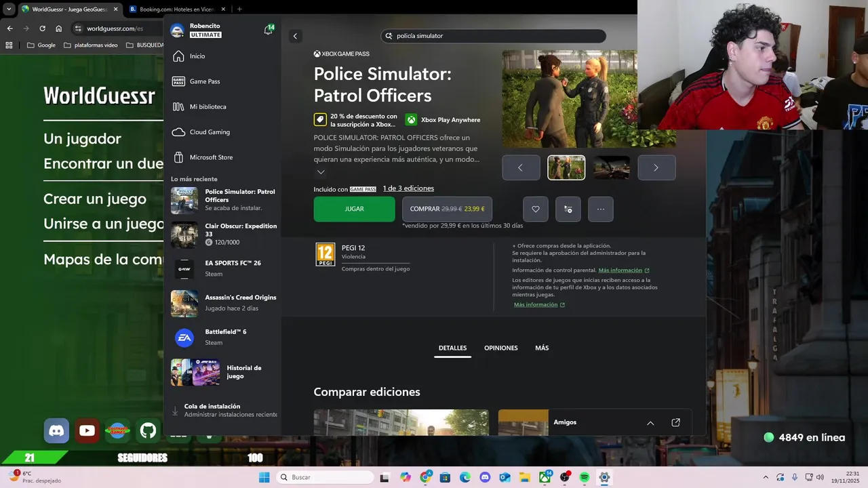Open recent Clair Obscur: Expedition 33
The height and width of the screenshot is (488, 868).
224,235
